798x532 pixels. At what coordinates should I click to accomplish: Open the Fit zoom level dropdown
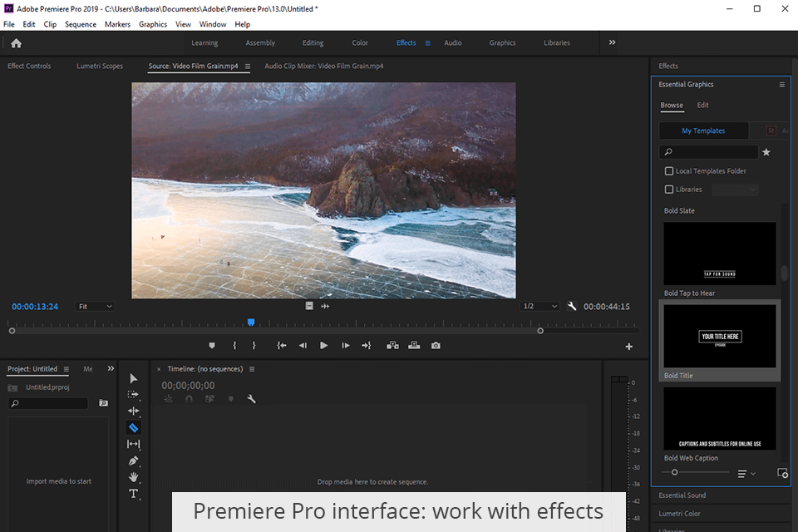click(96, 307)
